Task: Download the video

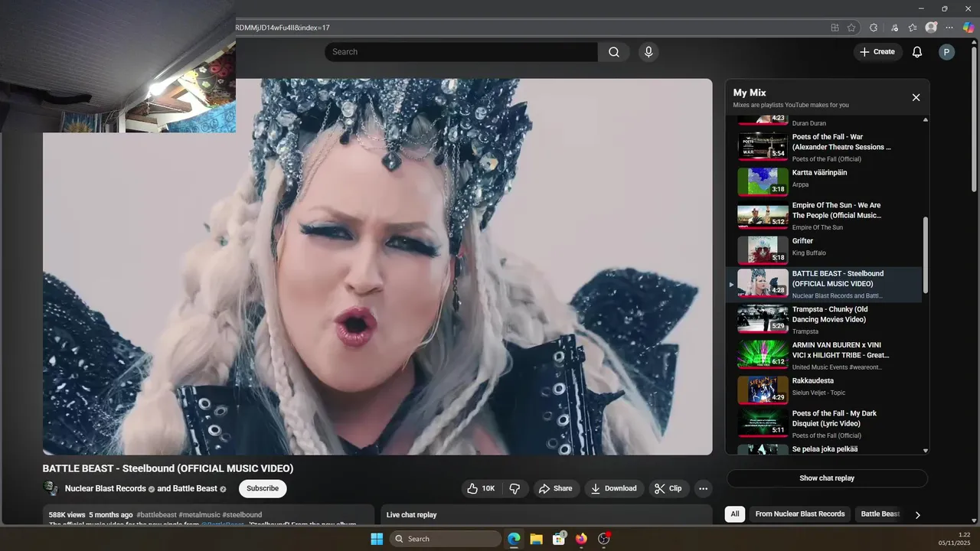Action: click(614, 488)
